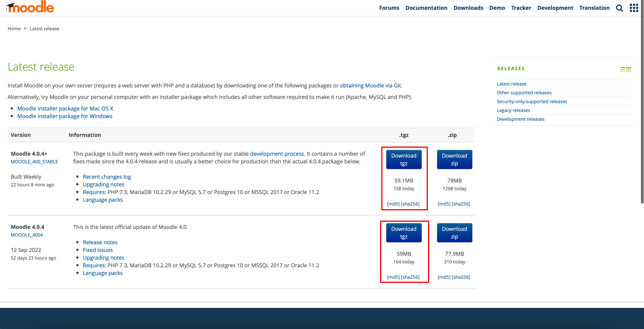Open the search magnifier icon
The height and width of the screenshot is (329, 644).
619,8
